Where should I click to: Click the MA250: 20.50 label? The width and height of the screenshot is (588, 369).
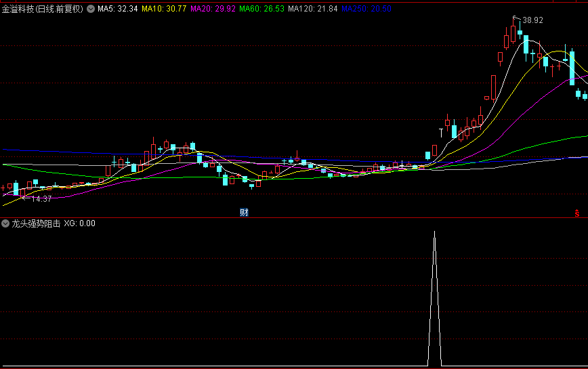click(x=366, y=9)
